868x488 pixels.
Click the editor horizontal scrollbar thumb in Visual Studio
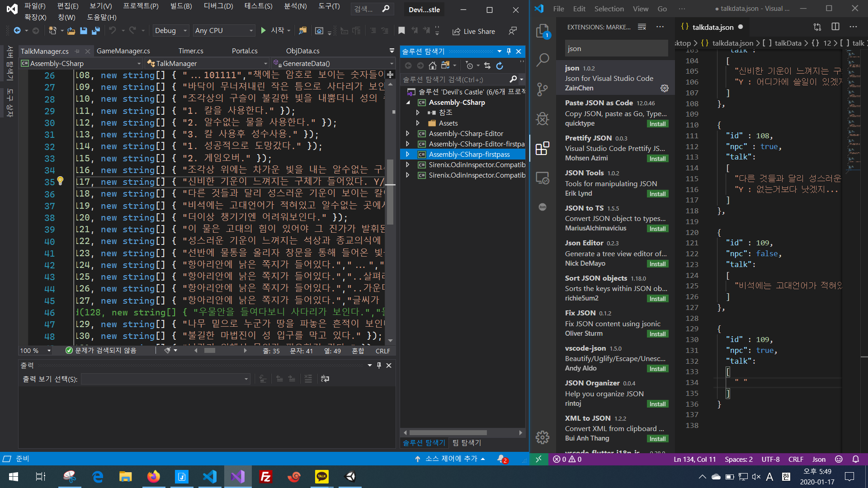(x=209, y=351)
